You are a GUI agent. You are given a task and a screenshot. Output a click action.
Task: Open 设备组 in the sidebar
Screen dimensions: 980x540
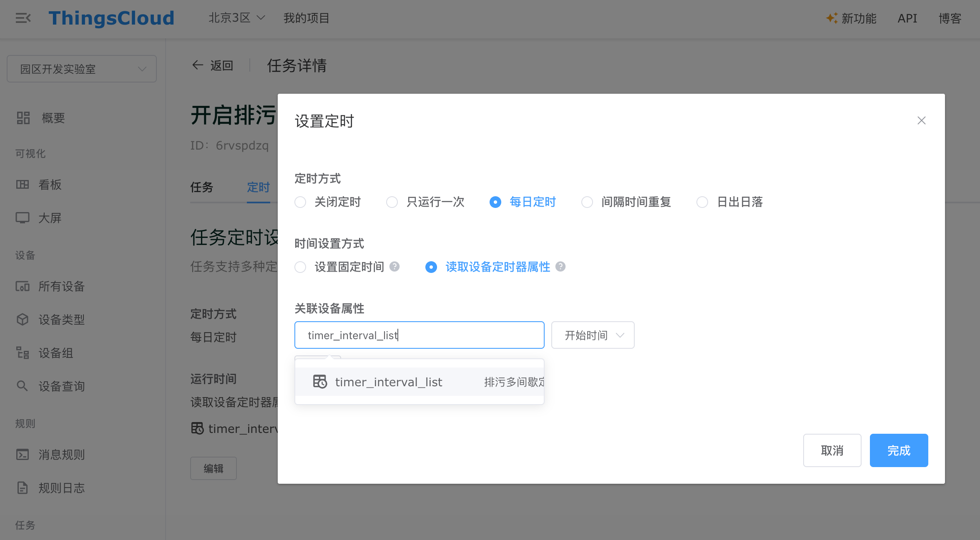[56, 353]
